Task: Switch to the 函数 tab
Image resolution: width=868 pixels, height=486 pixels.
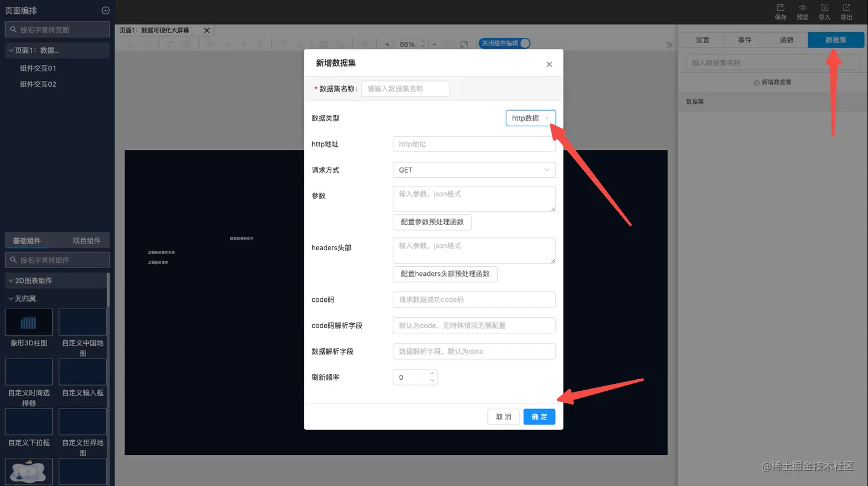Action: (x=786, y=40)
